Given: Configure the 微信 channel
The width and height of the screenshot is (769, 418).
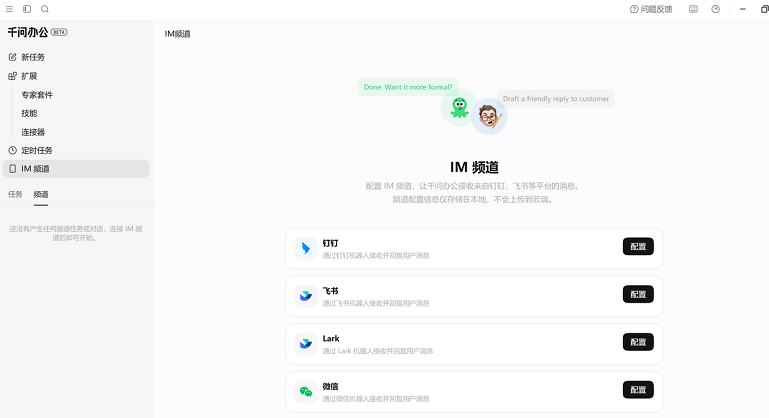Looking at the screenshot, I should [638, 390].
